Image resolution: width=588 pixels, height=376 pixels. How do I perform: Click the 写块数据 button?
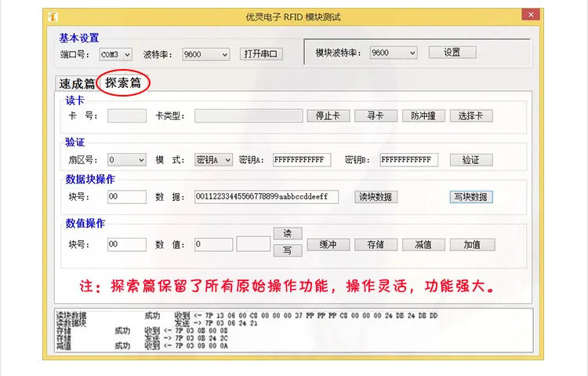[471, 197]
